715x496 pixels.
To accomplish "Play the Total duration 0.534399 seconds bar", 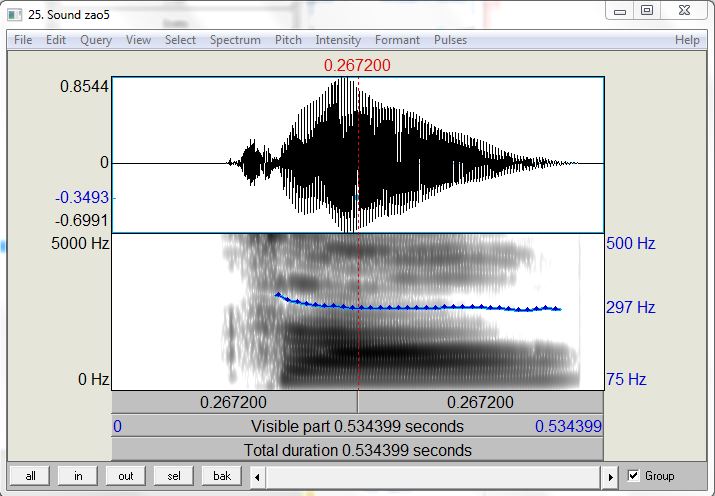I will pyautogui.click(x=358, y=450).
